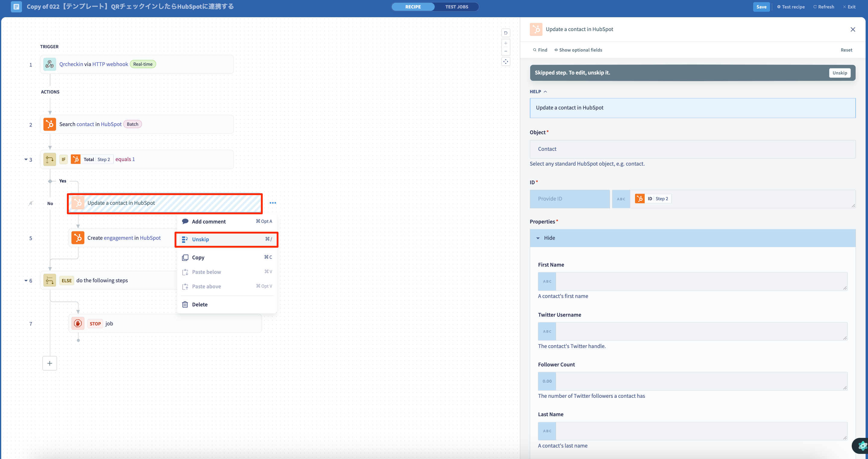Click the fit-to-screen canvas icon
Screen dimensions: 868x459
coord(505,62)
